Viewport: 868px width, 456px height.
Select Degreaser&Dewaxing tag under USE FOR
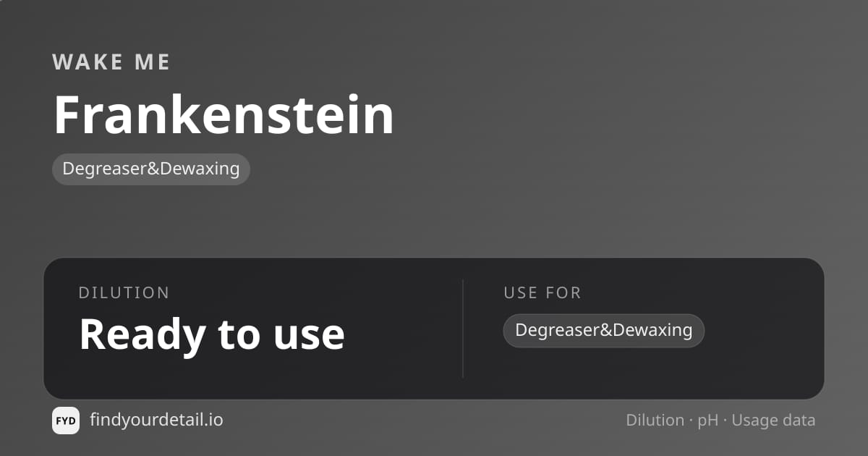[604, 331]
